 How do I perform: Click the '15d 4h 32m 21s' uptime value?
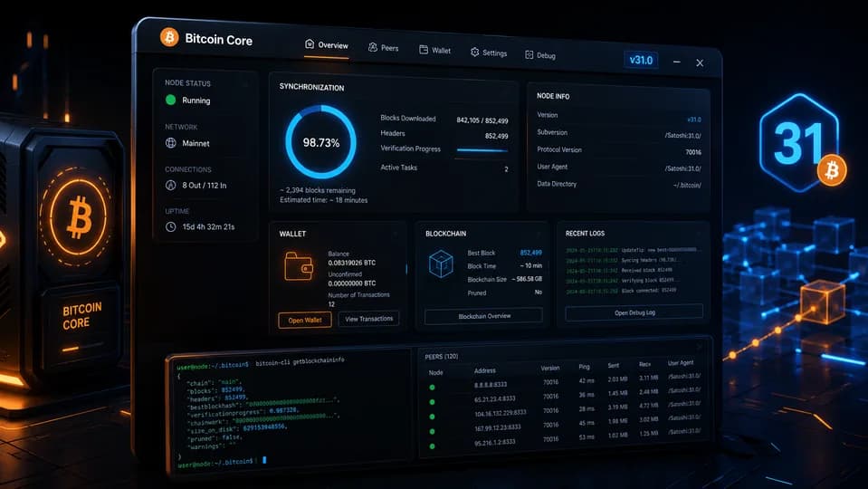(209, 226)
